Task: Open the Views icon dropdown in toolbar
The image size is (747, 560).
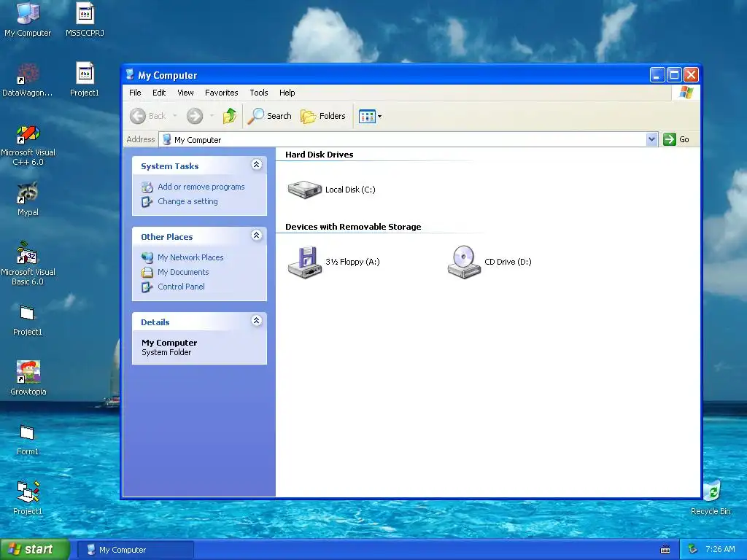Action: point(370,116)
